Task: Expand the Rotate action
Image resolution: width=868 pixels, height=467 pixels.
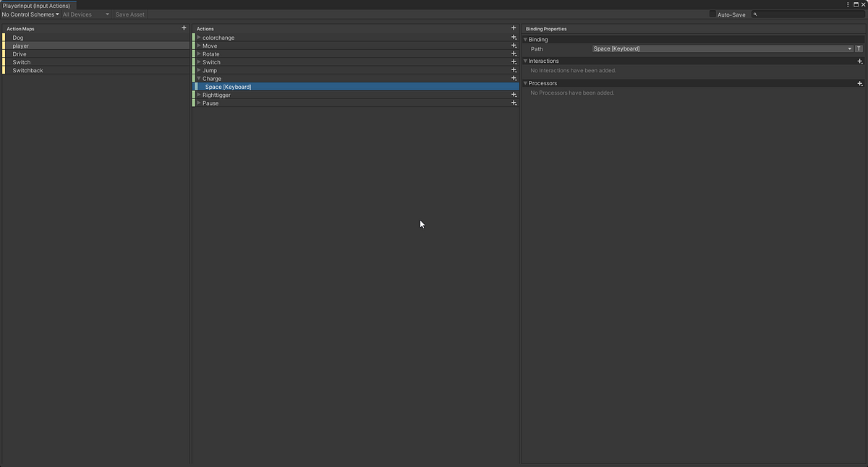Action: tap(199, 53)
